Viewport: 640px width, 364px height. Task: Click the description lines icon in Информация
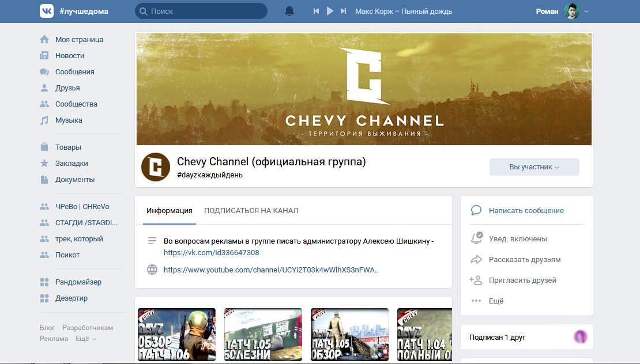152,241
